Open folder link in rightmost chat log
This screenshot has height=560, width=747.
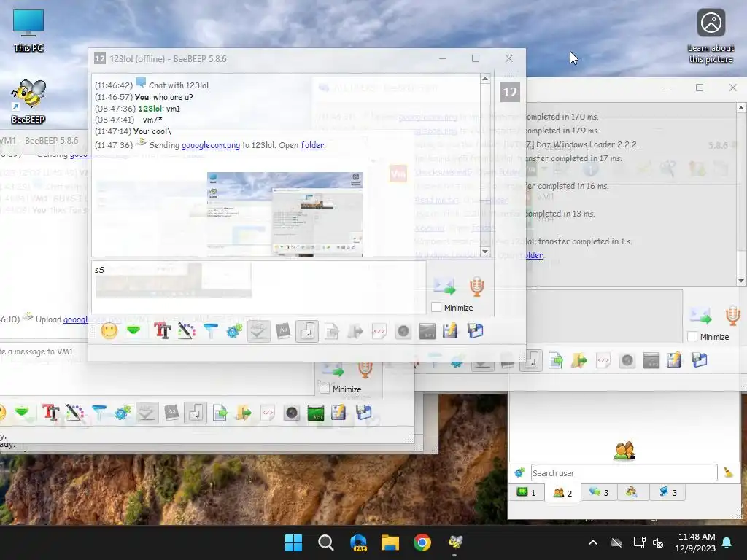tap(532, 255)
